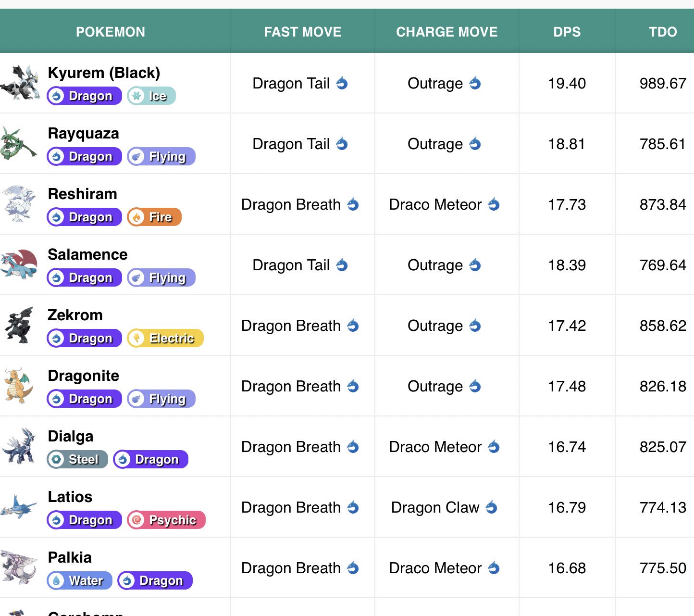Image resolution: width=694 pixels, height=616 pixels.
Task: Click the 858.62 TDO value
Action: click(x=663, y=326)
